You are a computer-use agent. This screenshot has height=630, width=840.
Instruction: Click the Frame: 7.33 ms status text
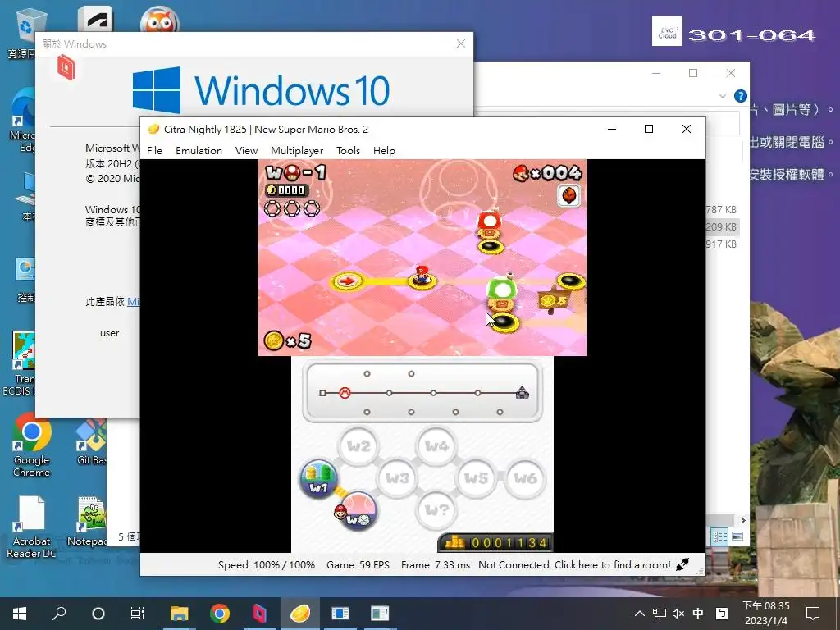(x=435, y=564)
